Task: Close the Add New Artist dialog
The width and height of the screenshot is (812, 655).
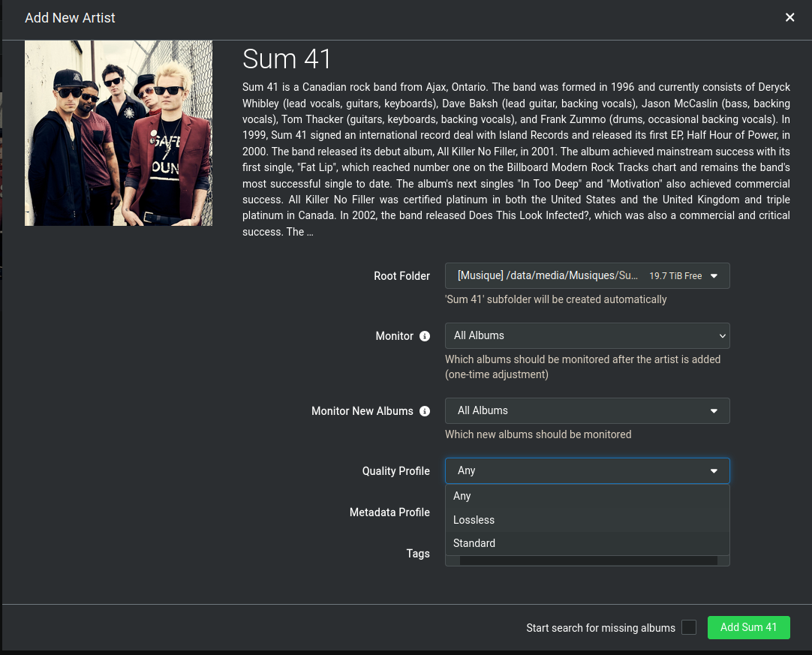Action: coord(789,17)
